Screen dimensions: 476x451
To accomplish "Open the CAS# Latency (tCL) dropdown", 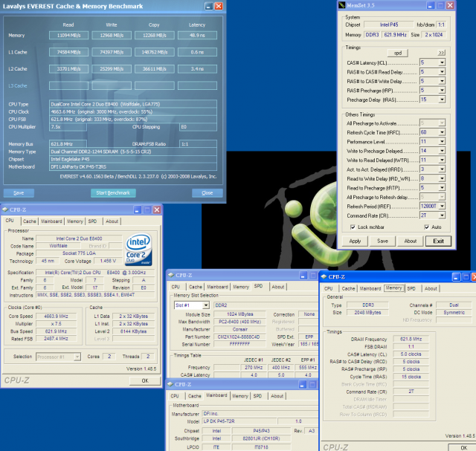I will (442, 62).
